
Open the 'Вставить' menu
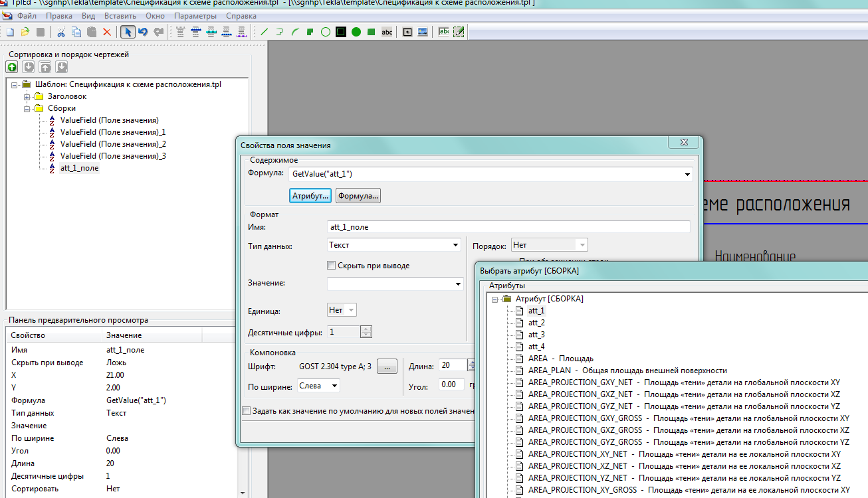pyautogui.click(x=120, y=15)
